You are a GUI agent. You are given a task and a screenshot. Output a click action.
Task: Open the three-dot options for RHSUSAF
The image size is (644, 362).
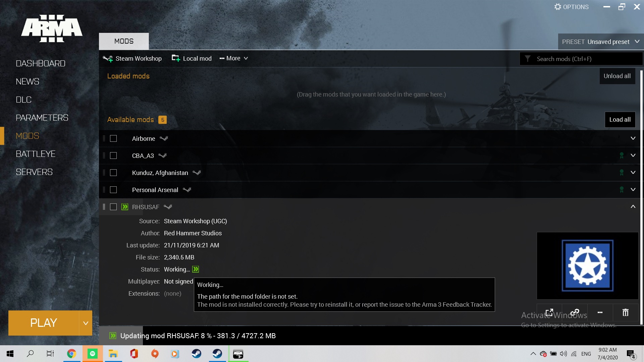click(x=600, y=313)
